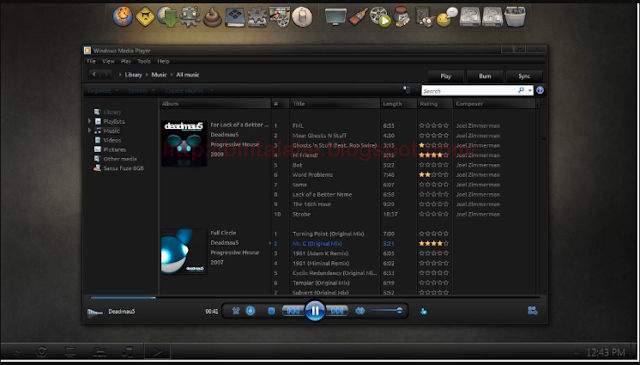Skip to next track
The width and height of the screenshot is (640, 365).
click(337, 311)
